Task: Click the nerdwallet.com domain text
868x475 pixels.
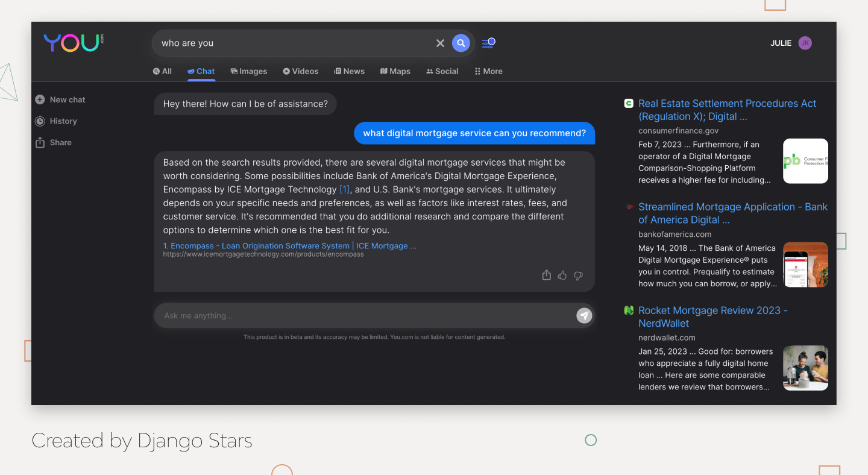Action: [667, 338]
